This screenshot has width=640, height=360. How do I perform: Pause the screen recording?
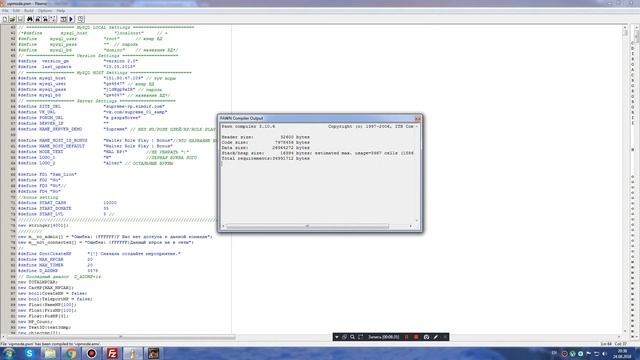[407, 337]
